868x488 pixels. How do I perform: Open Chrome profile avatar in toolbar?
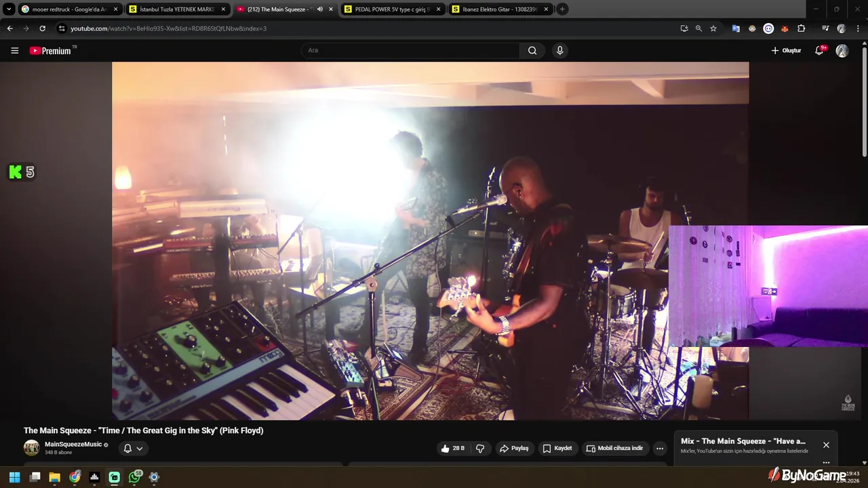tap(842, 28)
